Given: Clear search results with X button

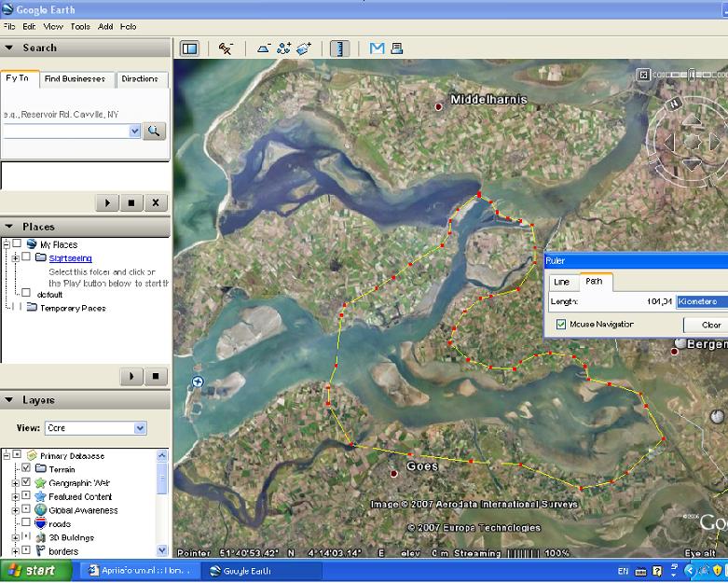Looking at the screenshot, I should coord(156,202).
